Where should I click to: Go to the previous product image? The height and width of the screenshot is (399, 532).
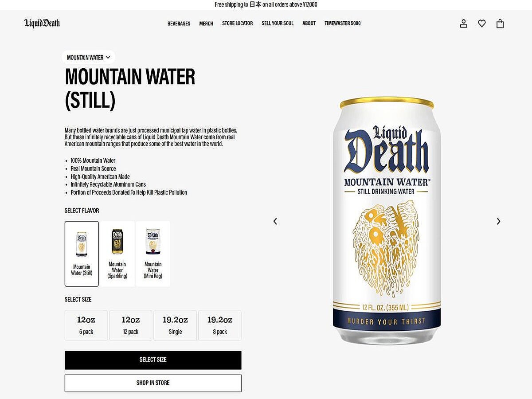(275, 221)
